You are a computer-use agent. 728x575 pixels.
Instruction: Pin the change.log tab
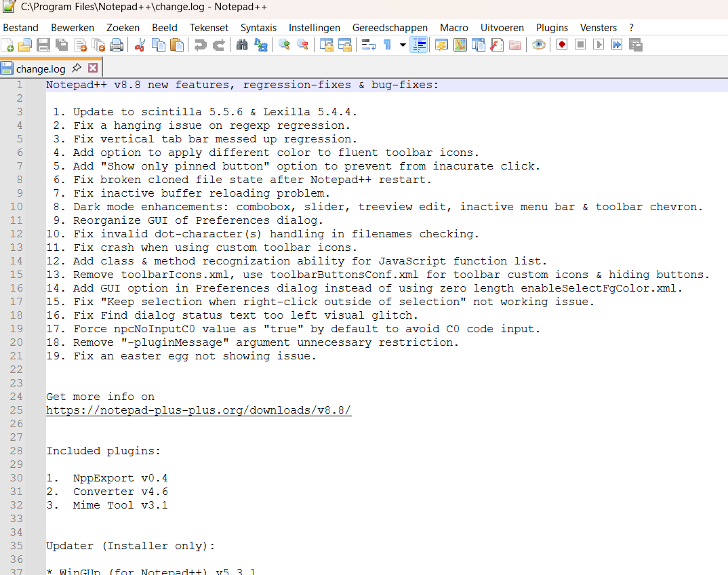(77, 68)
